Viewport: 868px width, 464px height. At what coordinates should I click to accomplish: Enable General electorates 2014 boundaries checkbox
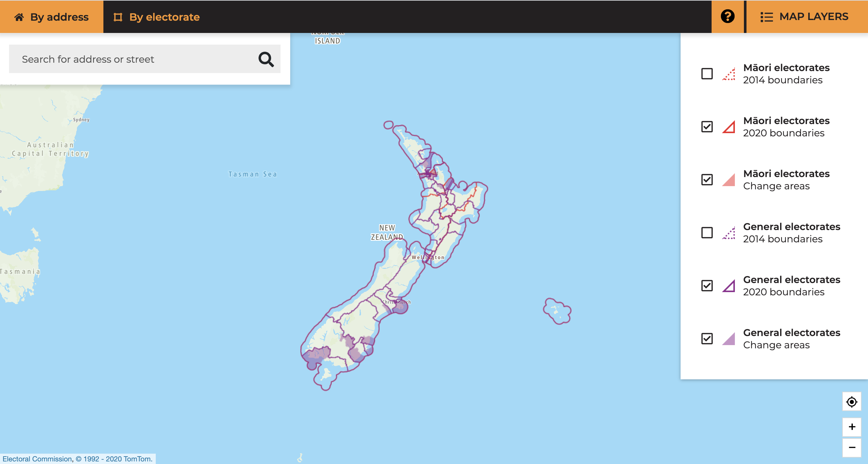point(707,233)
